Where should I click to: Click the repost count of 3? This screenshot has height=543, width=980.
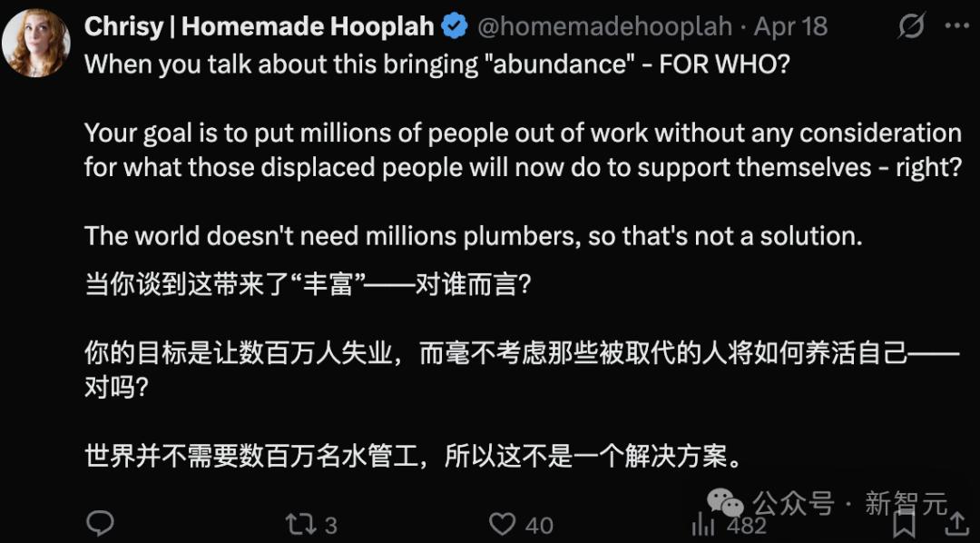tap(331, 525)
